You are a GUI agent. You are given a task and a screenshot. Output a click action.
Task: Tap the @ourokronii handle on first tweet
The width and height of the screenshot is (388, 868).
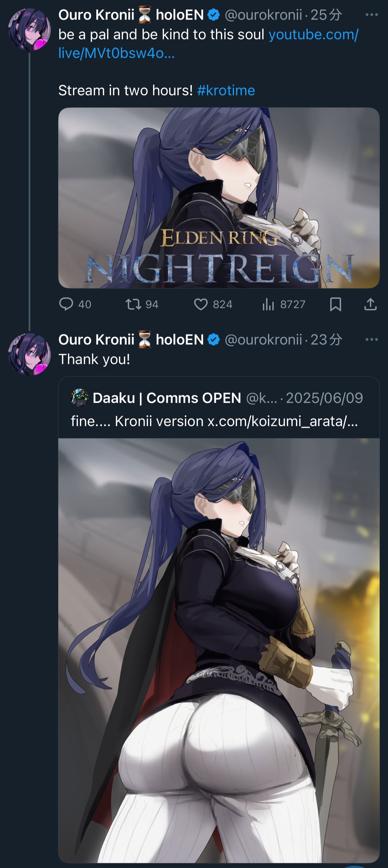point(263,15)
